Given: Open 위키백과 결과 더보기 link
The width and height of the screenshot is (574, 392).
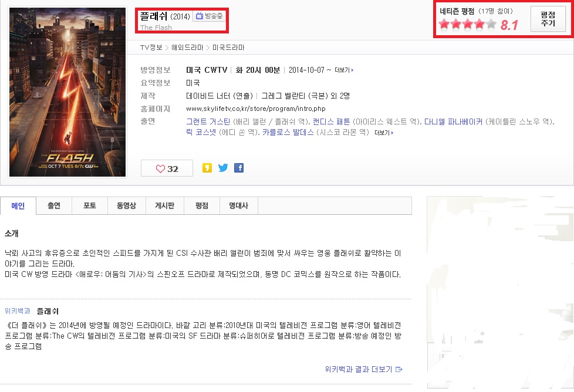Looking at the screenshot, I should pyautogui.click(x=363, y=369).
